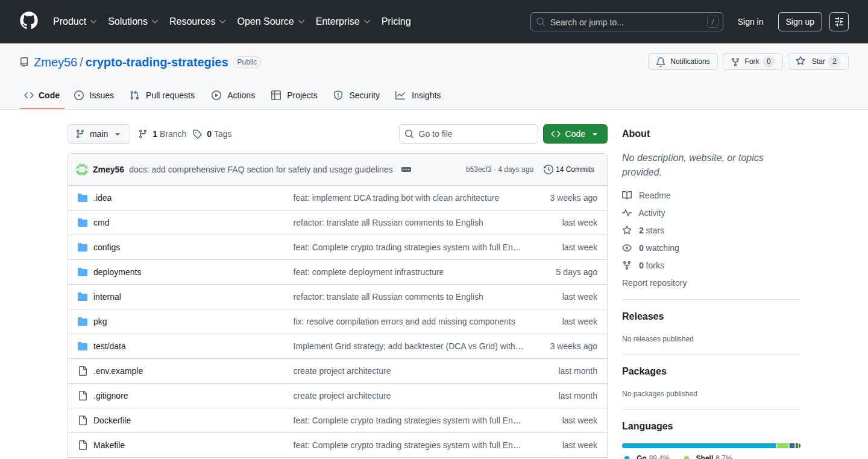Screen dimensions: 868x459
Task: Click the watching eye icon
Action: [627, 248]
